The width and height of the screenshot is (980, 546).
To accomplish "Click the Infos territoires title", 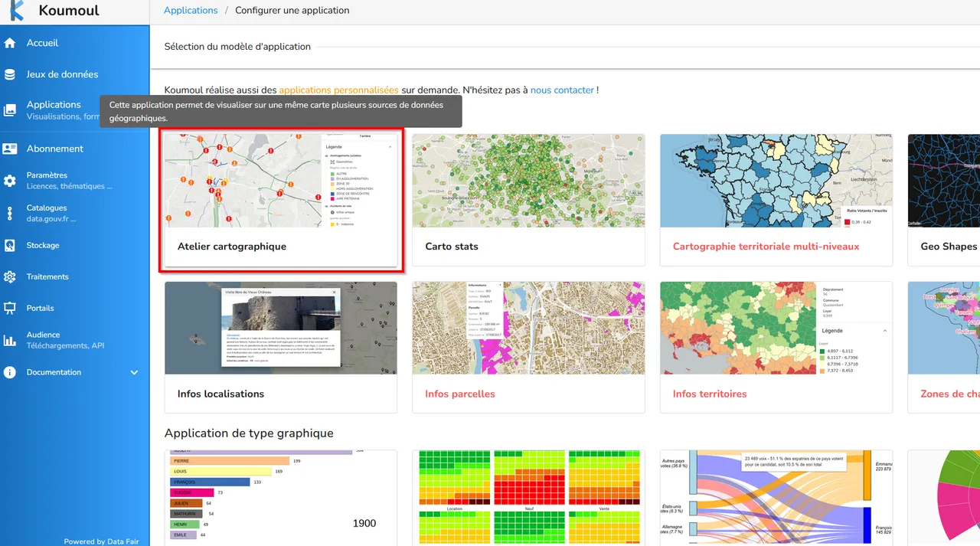I will [710, 394].
